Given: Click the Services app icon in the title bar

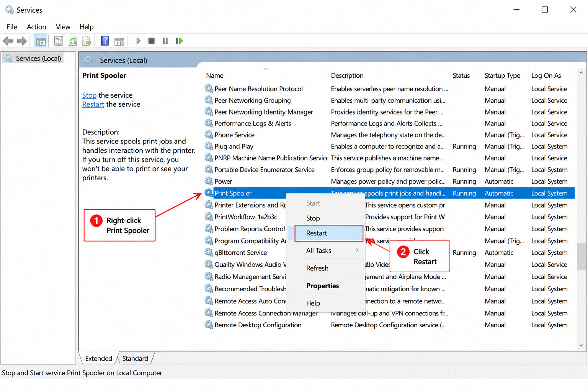Looking at the screenshot, I should (9, 10).
